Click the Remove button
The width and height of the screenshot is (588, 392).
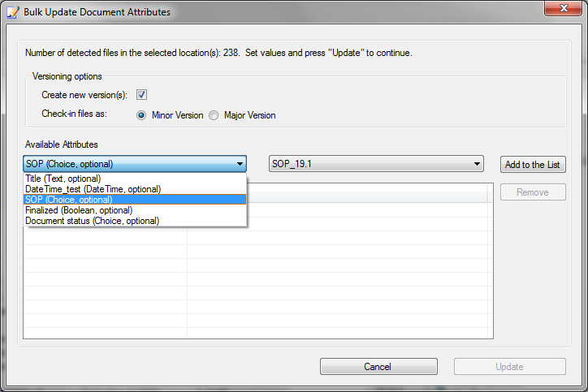tap(533, 192)
